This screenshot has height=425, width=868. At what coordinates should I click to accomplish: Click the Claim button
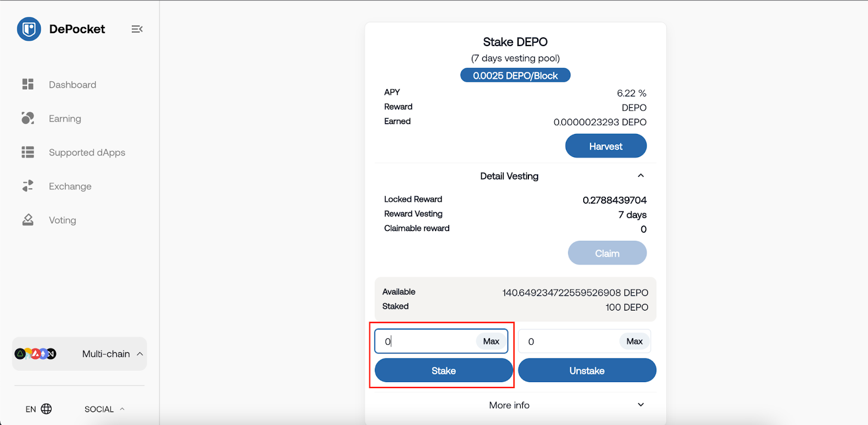(607, 253)
